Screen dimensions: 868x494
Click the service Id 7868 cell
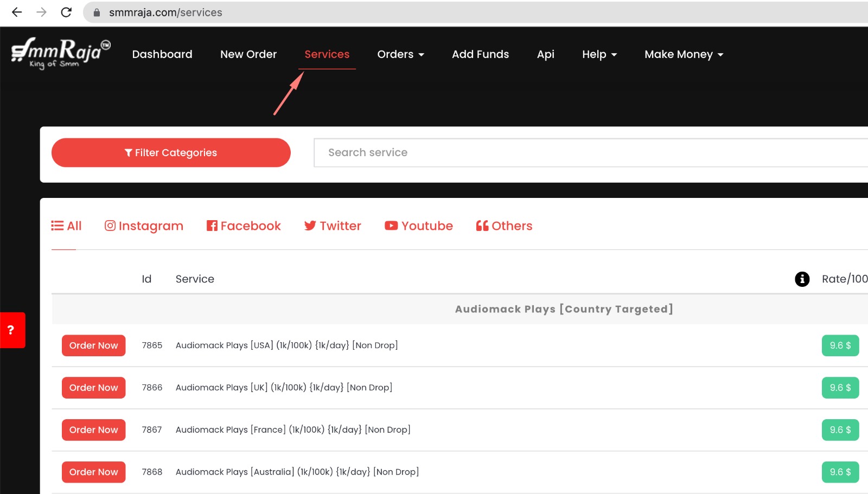[x=152, y=472]
